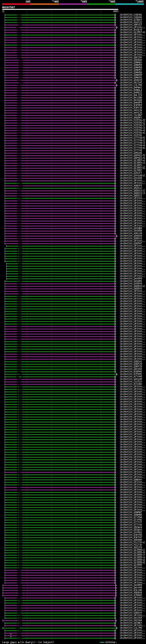Image resolution: width=146 pixels, height=644 pixels.
Task: Open hit UniRef100_Q7QEK3
Action: coord(131,20)
